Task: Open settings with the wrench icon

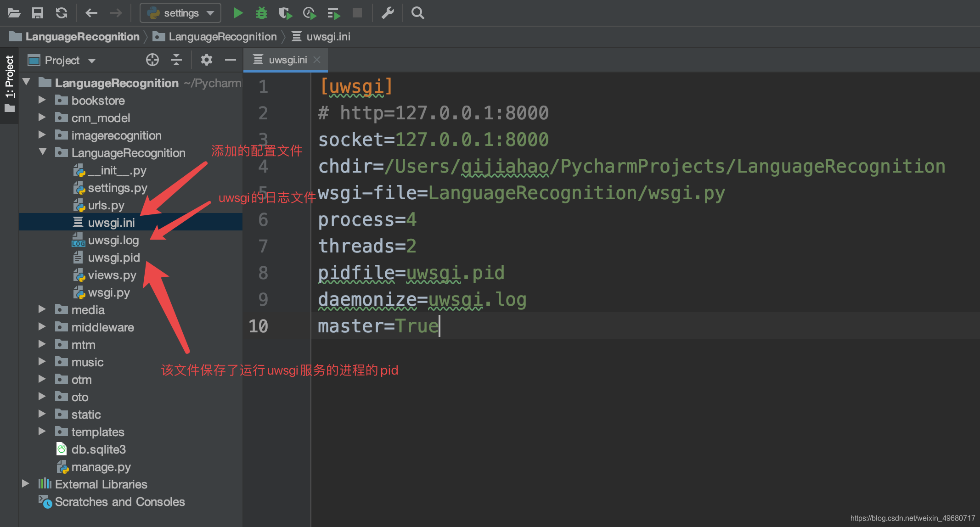Action: pyautogui.click(x=388, y=13)
